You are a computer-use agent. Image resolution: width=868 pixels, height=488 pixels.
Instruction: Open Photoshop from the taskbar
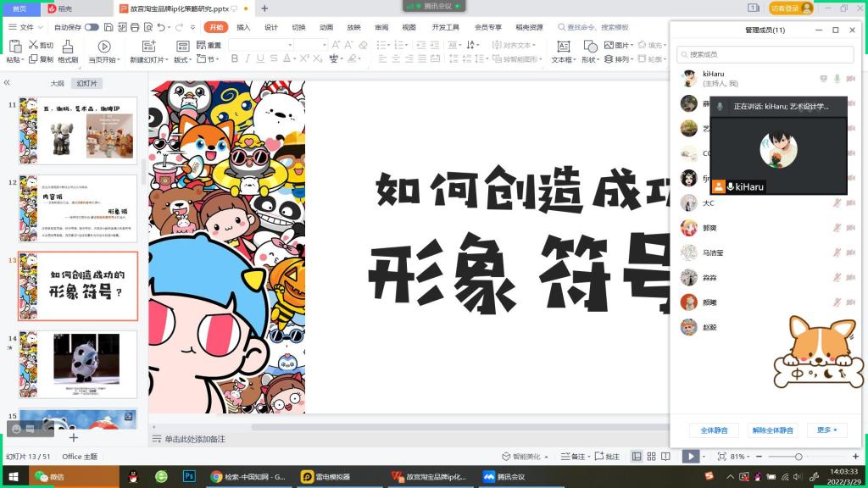pos(189,476)
